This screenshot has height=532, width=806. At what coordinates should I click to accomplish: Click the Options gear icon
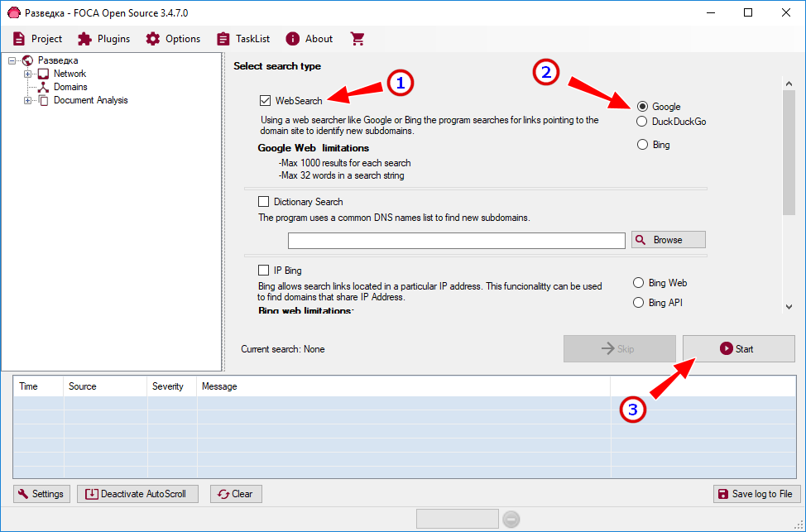click(152, 39)
